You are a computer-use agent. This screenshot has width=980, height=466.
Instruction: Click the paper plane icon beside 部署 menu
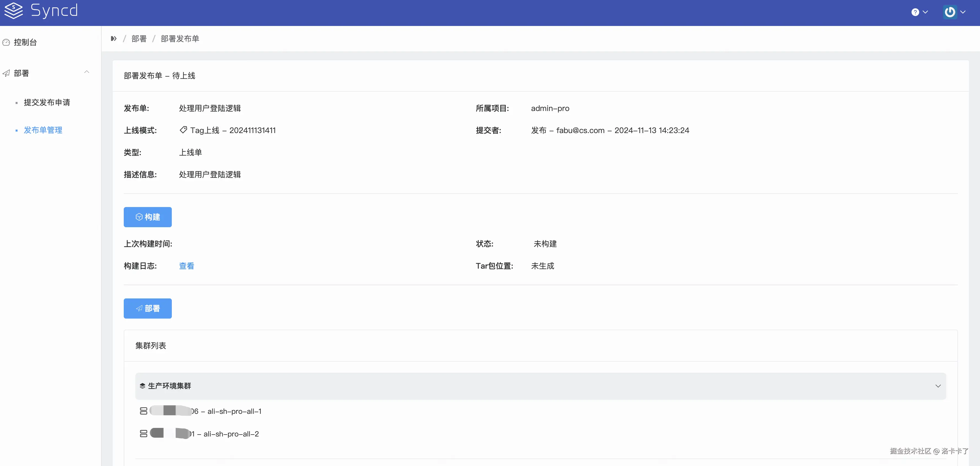pyautogui.click(x=6, y=73)
